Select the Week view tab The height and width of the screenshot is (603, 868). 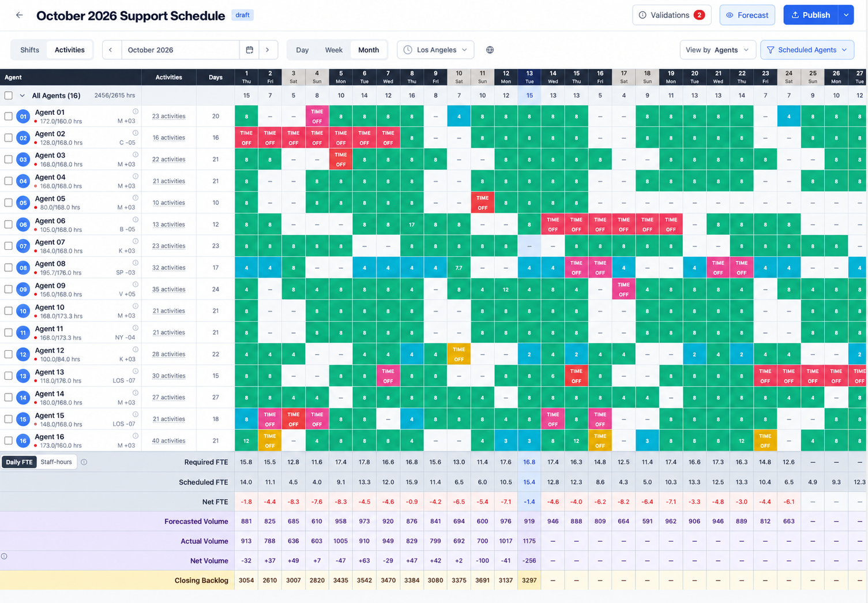click(334, 50)
